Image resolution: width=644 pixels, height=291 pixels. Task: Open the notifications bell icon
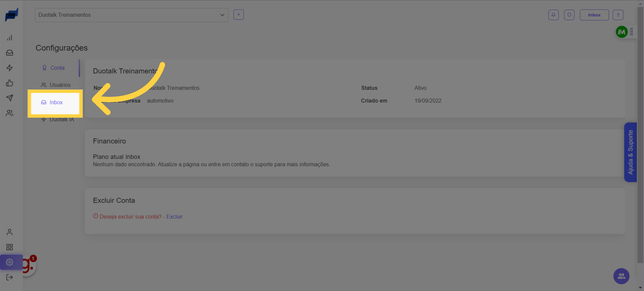pos(553,15)
